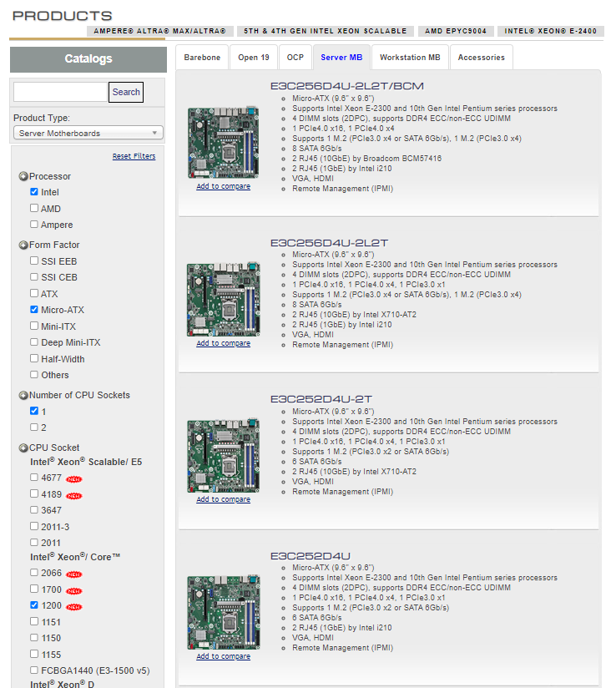
Task: Click NEW badge beside socket 4189
Action: point(74,496)
